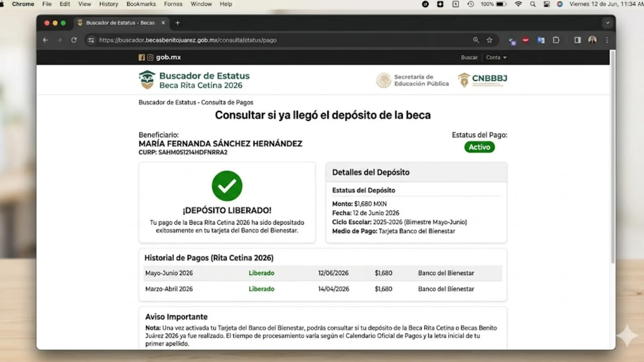Image resolution: width=644 pixels, height=362 pixels.
Task: Open a new tab with plus icon
Action: tap(178, 23)
